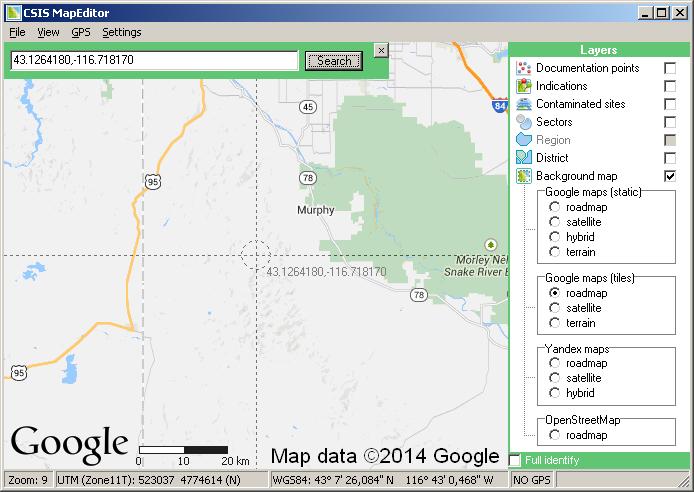This screenshot has height=492, width=694.
Task: Enable the Indications layer checkbox
Action: pos(670,86)
